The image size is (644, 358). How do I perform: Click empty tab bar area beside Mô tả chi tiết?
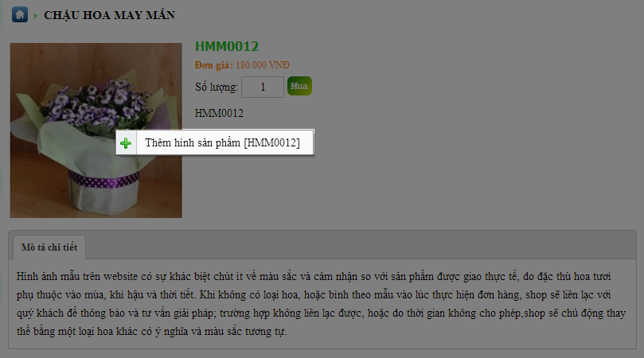361,246
